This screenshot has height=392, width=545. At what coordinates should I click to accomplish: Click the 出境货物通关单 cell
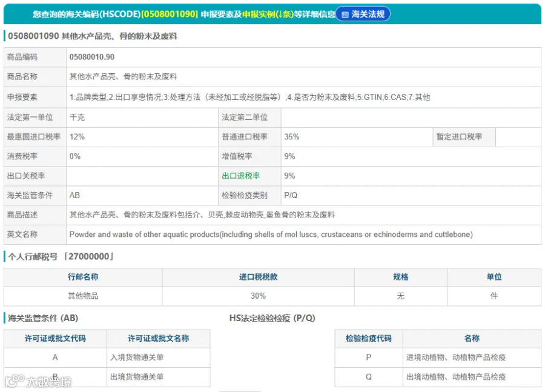click(158, 377)
